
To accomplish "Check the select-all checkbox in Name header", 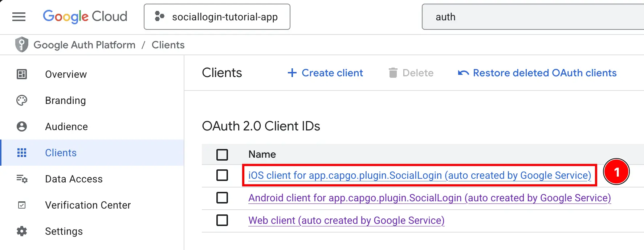I will 222,154.
